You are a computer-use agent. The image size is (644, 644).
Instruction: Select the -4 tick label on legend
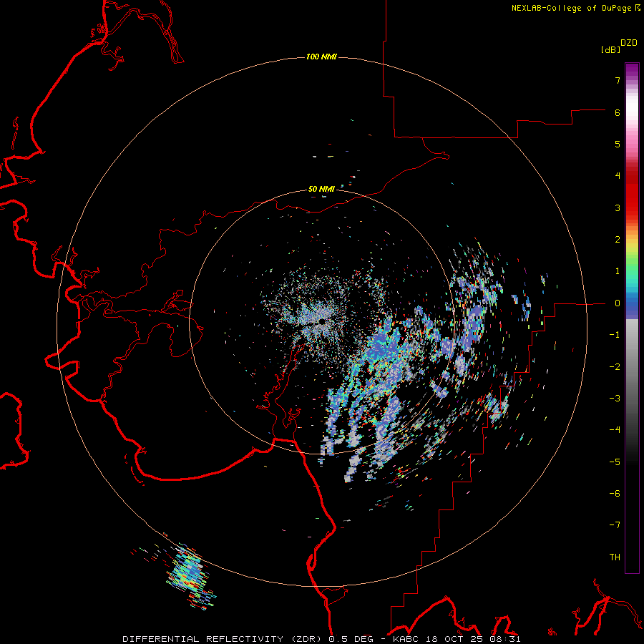615,430
